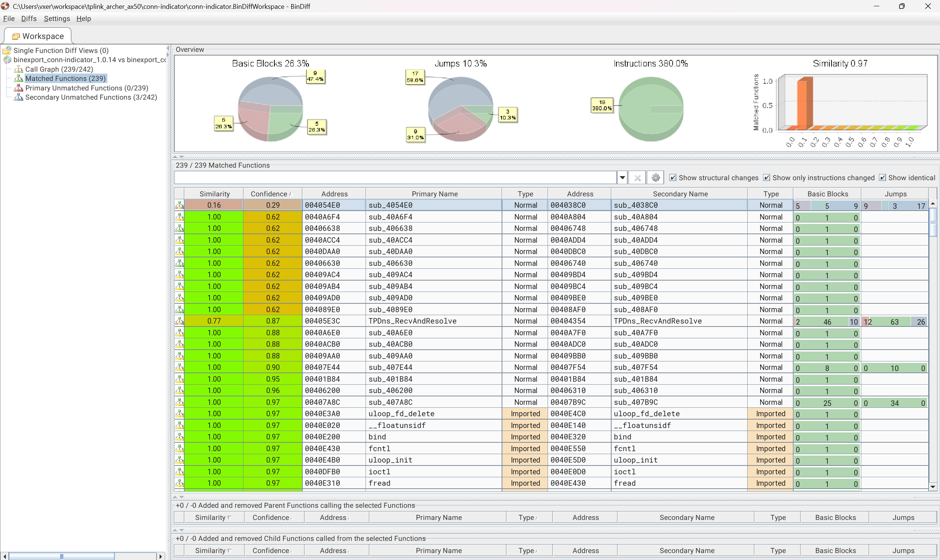Sort table by Confidence column header

click(x=269, y=193)
